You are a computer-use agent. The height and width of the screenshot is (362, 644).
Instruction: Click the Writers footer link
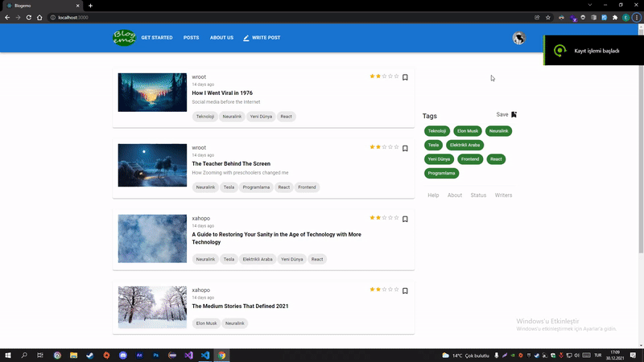[x=503, y=195]
